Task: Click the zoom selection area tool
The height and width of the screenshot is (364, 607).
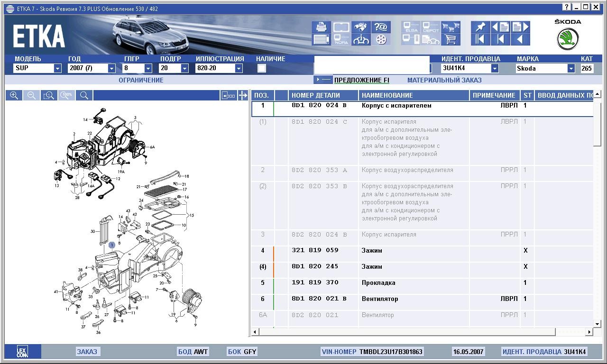Action: (49, 95)
